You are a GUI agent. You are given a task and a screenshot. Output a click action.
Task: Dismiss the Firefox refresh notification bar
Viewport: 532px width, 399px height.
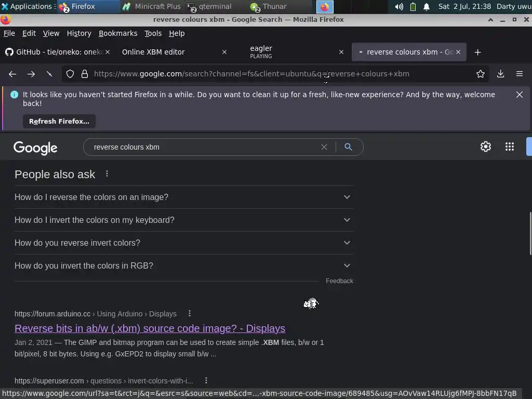coord(519,95)
